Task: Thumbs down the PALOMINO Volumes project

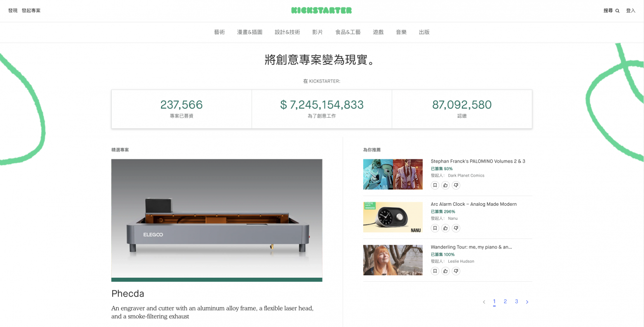Action: click(x=456, y=185)
